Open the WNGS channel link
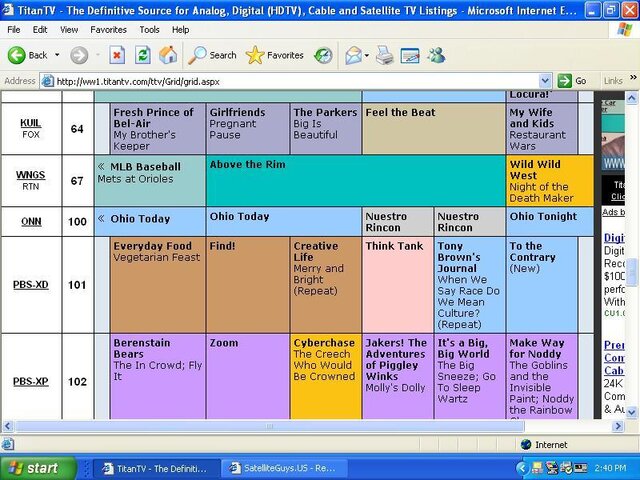This screenshot has width=640, height=480. pyautogui.click(x=31, y=175)
